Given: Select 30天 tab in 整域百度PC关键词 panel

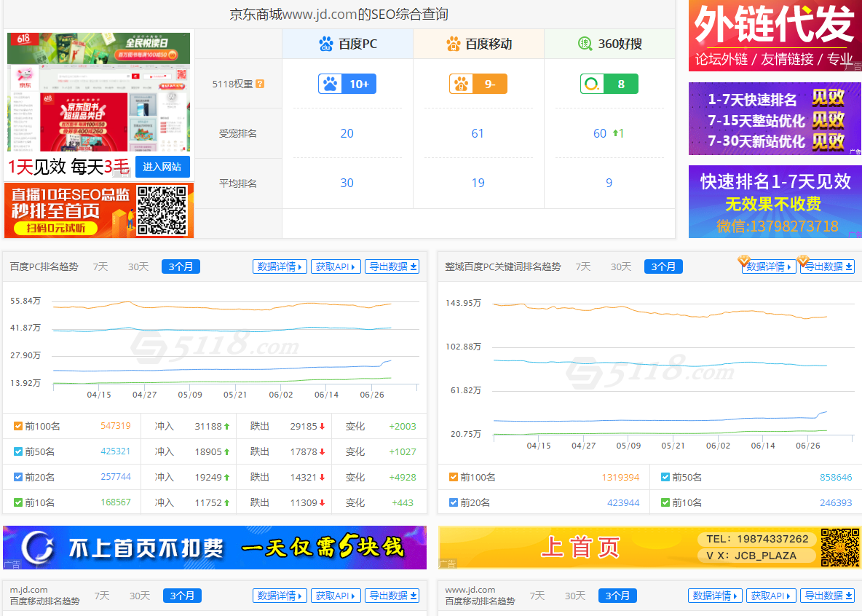Looking at the screenshot, I should click(621, 266).
